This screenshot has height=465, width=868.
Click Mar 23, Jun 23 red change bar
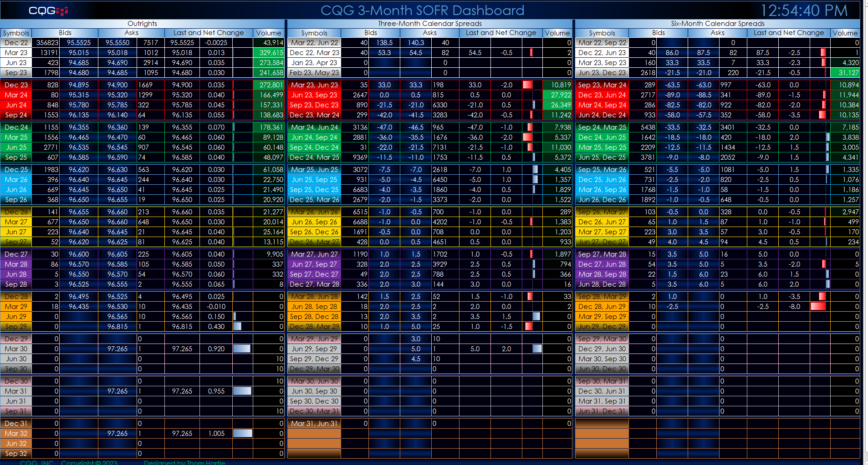coord(528,85)
